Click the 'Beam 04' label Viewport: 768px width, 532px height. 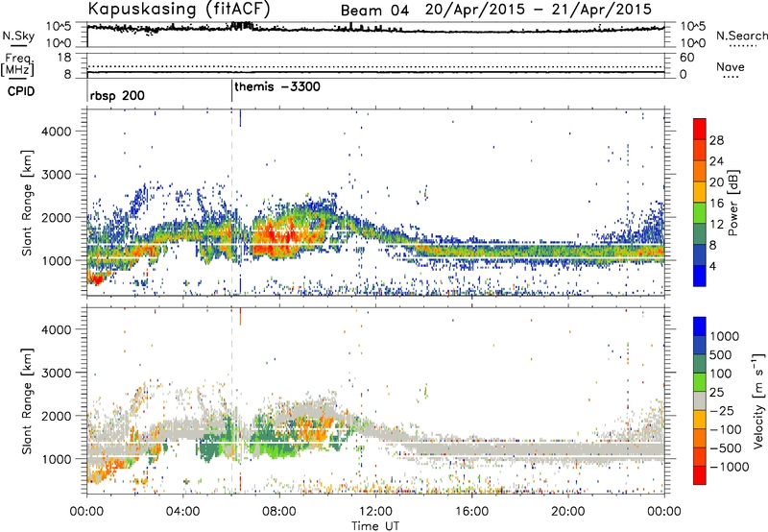coord(374,11)
